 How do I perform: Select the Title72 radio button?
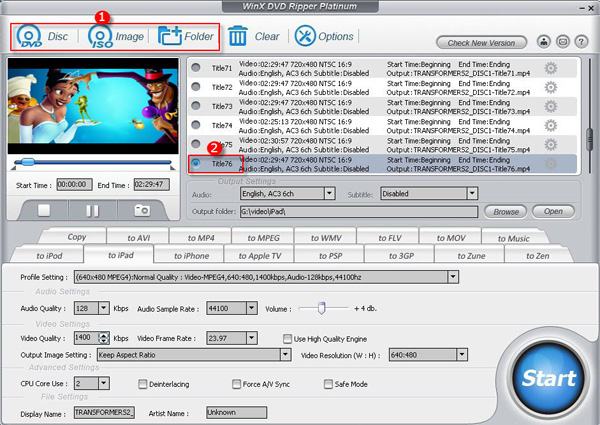(x=196, y=87)
